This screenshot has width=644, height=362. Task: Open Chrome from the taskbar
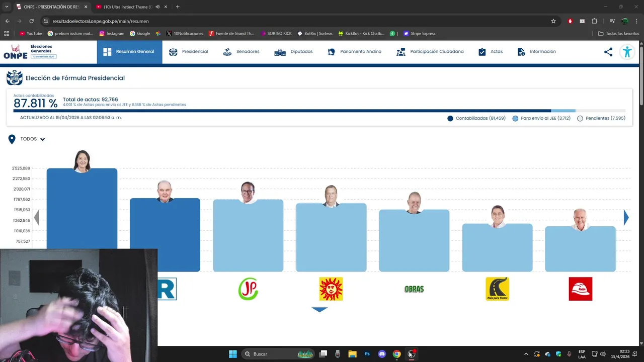396,354
